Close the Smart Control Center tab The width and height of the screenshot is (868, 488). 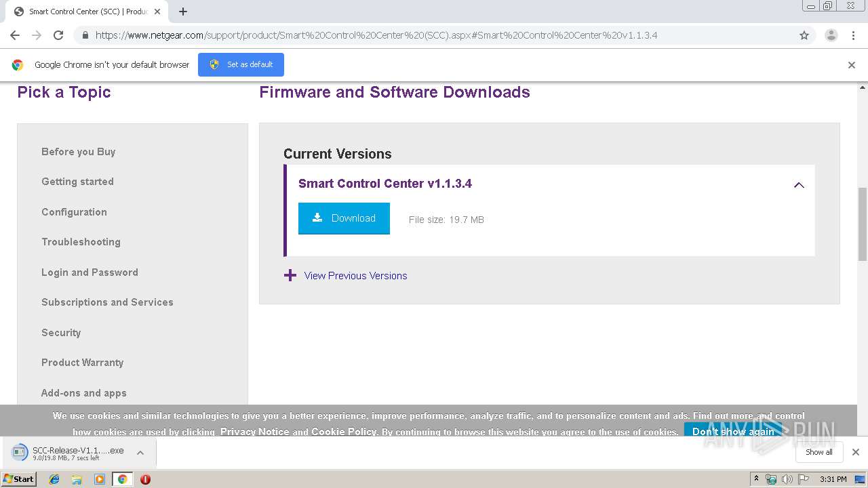click(157, 12)
